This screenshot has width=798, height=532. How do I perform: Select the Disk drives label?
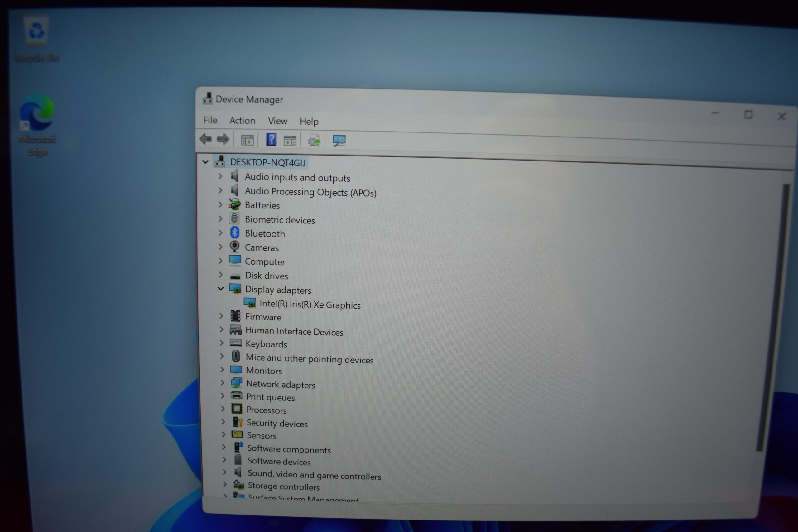point(267,276)
